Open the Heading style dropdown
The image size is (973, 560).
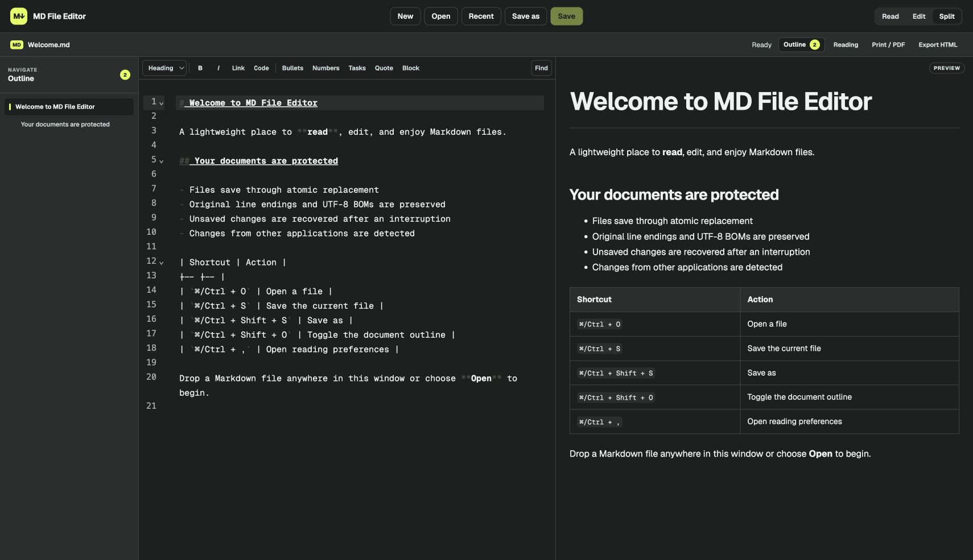164,68
